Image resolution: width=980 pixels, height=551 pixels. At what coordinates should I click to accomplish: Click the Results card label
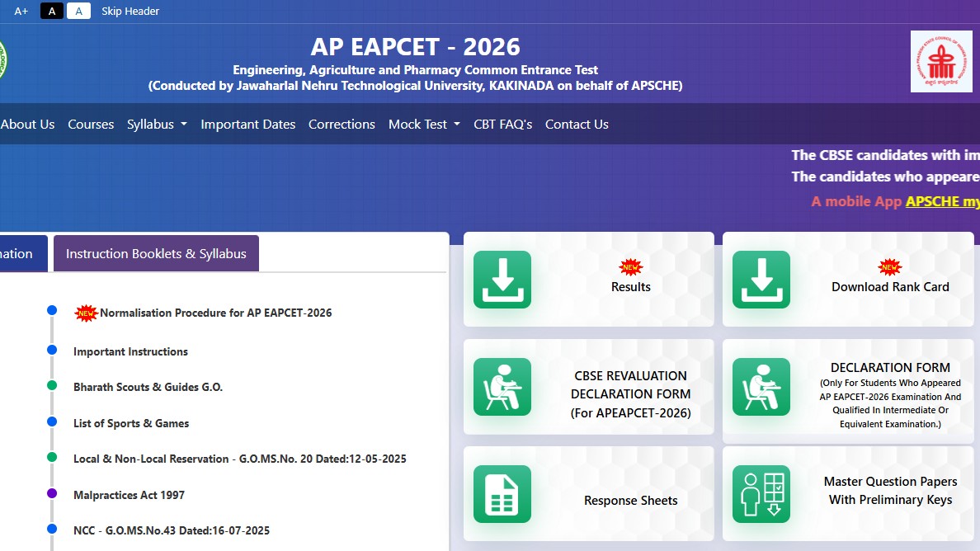pos(630,287)
